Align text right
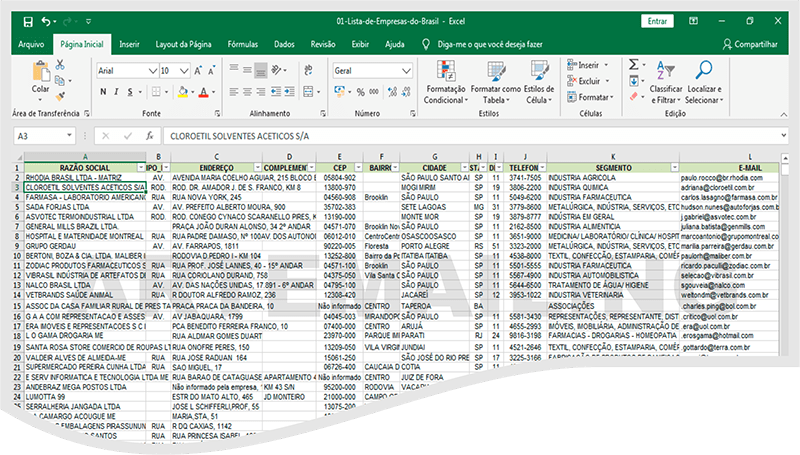The width and height of the screenshot is (800, 455). point(260,92)
